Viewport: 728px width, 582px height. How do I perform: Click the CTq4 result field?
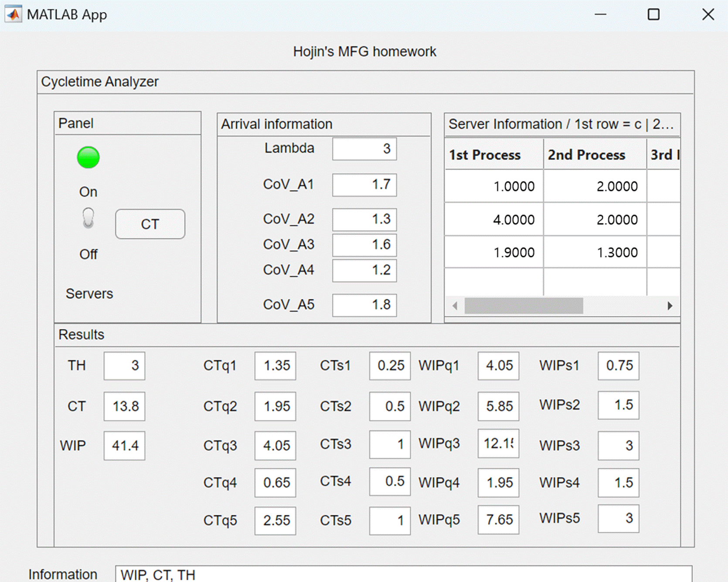coord(276,483)
